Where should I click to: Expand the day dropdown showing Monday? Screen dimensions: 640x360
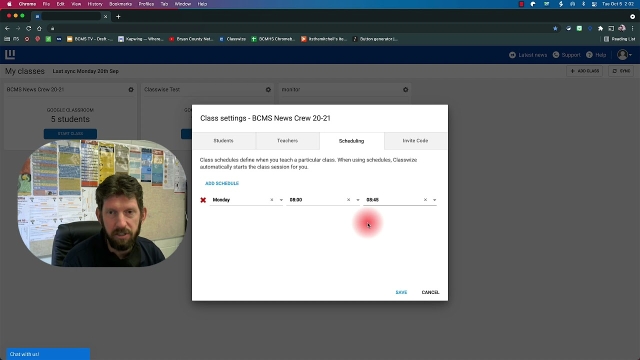[281, 200]
